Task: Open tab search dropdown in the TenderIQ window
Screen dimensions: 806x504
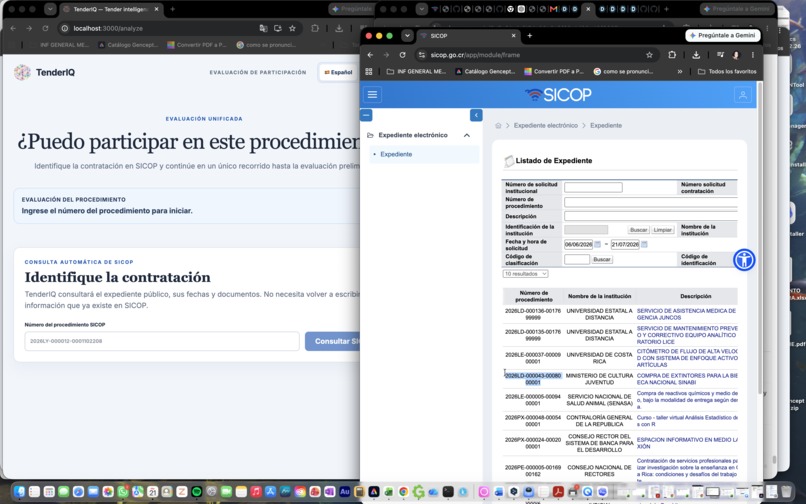Action: (50, 9)
